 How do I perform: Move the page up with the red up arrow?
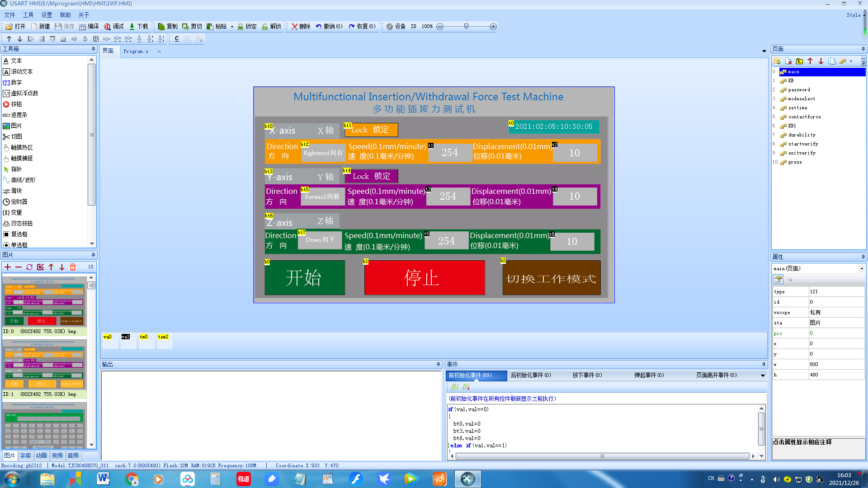[x=810, y=61]
